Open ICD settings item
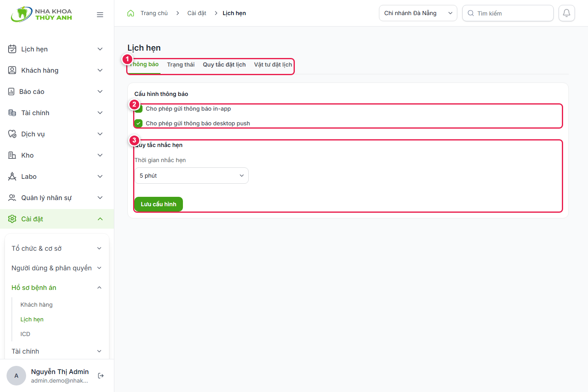 (x=25, y=334)
